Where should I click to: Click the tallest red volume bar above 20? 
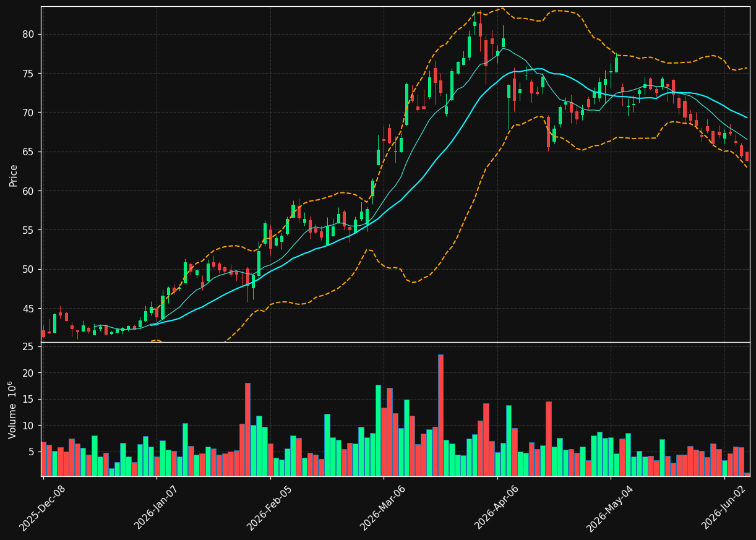pos(440,415)
